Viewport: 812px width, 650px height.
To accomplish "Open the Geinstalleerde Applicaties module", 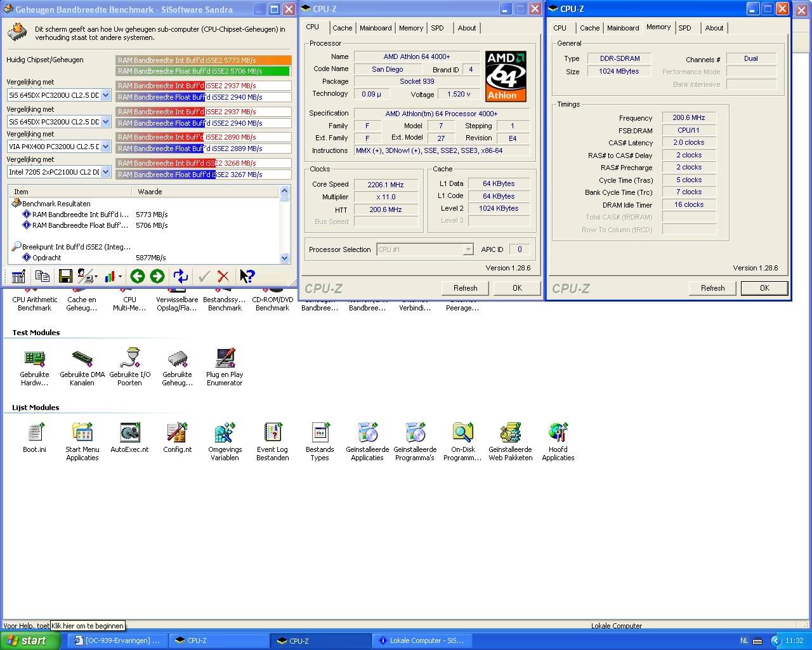I will point(367,442).
